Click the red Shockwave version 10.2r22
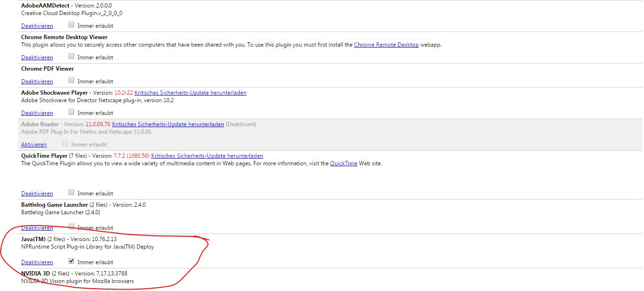This screenshot has height=291, width=644. 124,93
